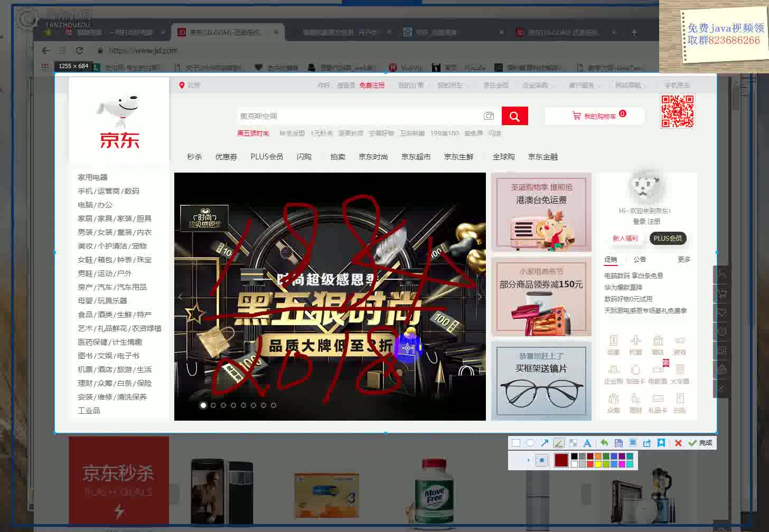The image size is (769, 532).
Task: Show next carousel banner with right arrow
Action: click(480, 297)
